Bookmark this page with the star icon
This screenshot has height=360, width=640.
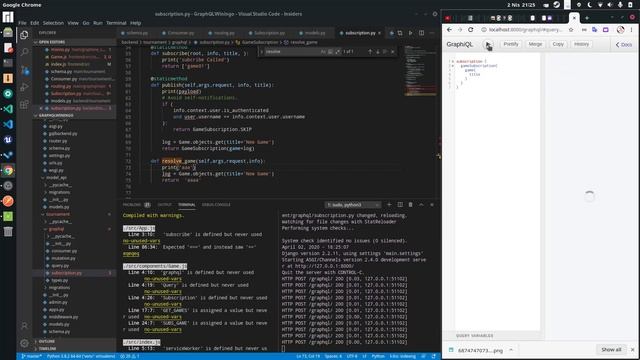click(571, 30)
